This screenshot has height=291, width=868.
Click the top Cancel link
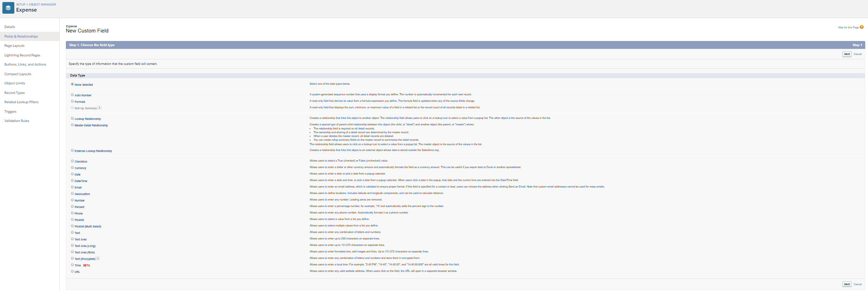(x=857, y=54)
